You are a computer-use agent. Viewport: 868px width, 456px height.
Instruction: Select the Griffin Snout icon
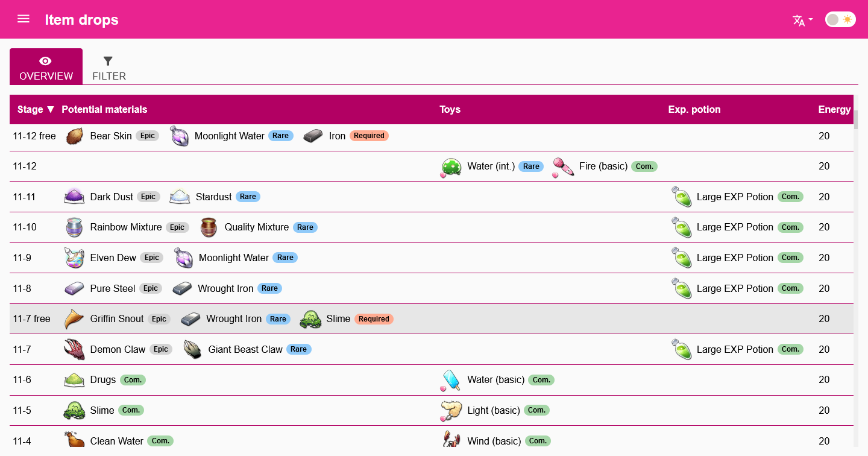click(74, 318)
